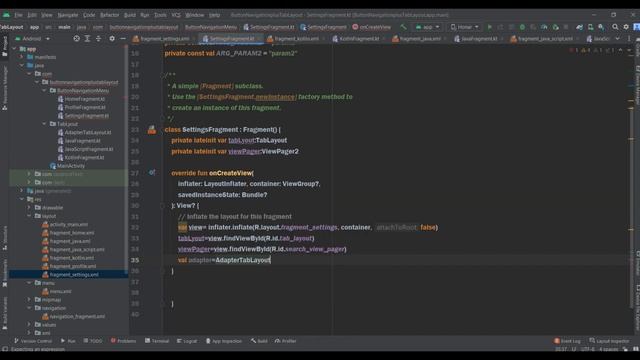
Task: Open Layout Inspector from the bottom bar
Action: pyautogui.click(x=609, y=341)
